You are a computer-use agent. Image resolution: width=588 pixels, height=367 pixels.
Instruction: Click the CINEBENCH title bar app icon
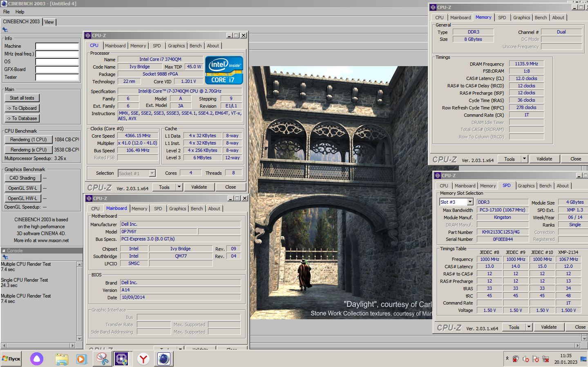4,4
